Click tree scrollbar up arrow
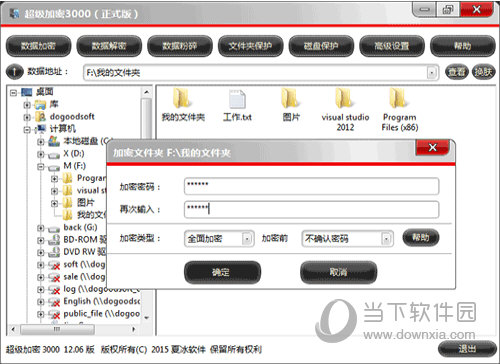The width and height of the screenshot is (500, 364). point(146,92)
